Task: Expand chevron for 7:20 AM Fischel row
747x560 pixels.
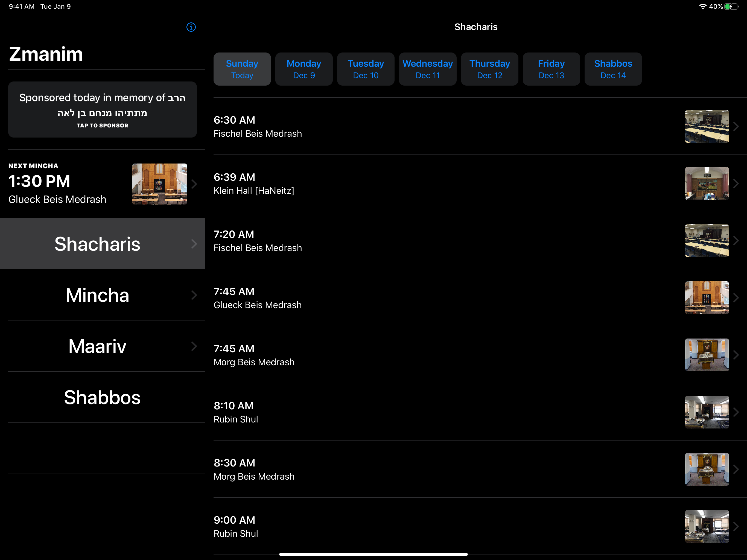Action: click(x=736, y=240)
